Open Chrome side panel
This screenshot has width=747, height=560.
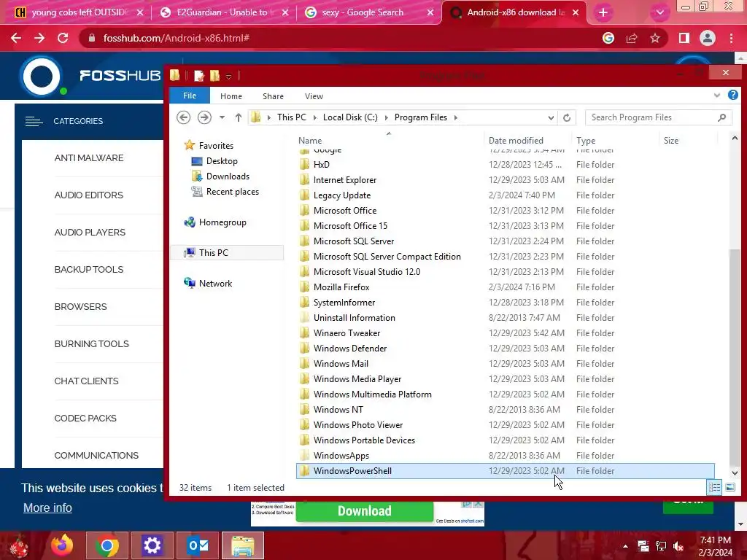[684, 38]
